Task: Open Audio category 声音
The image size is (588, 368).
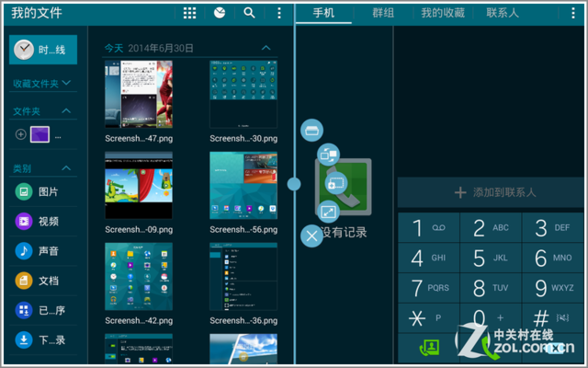Action: (43, 251)
